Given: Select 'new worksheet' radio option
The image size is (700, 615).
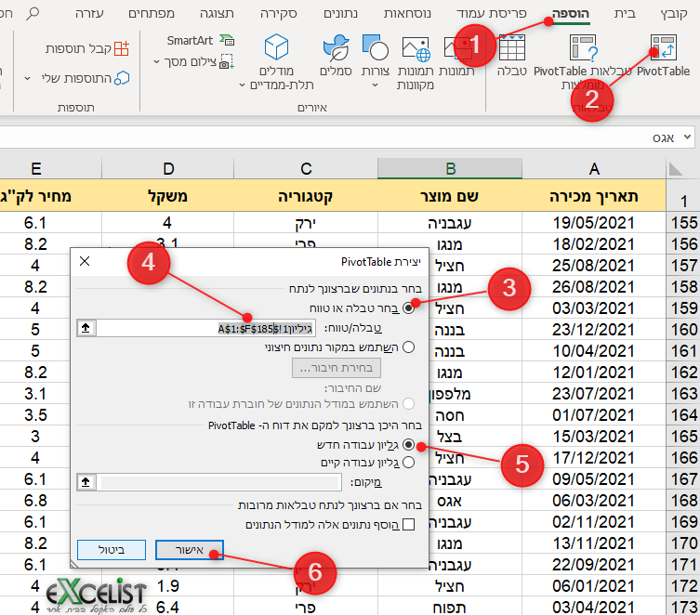Looking at the screenshot, I should click(x=408, y=445).
